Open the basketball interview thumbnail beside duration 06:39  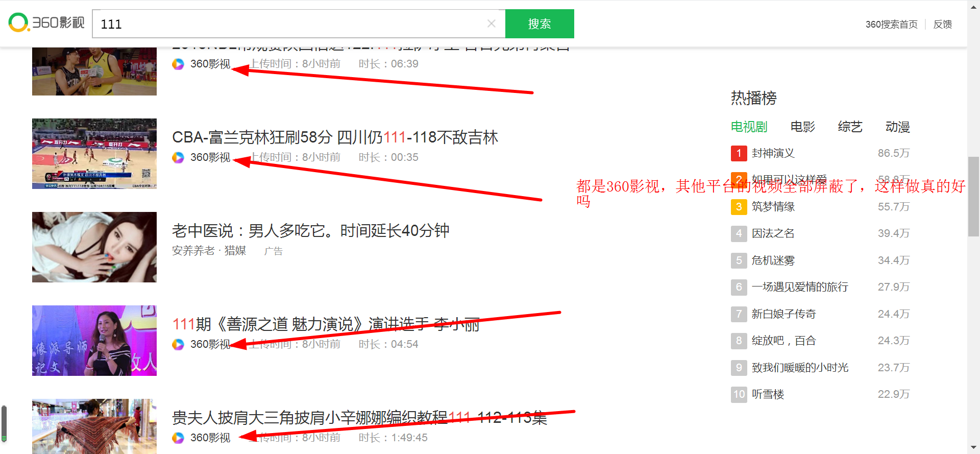pyautogui.click(x=94, y=71)
